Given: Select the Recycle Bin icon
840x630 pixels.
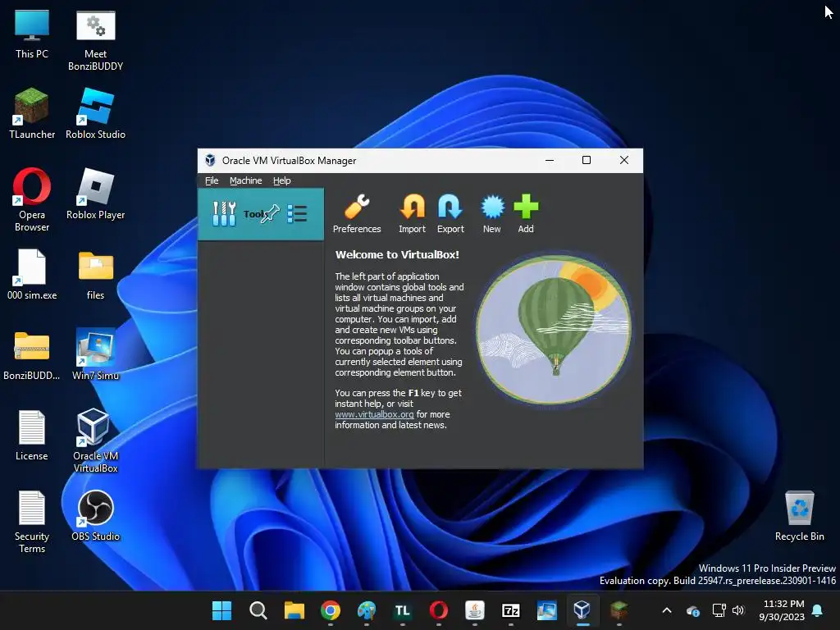Looking at the screenshot, I should pos(799,515).
